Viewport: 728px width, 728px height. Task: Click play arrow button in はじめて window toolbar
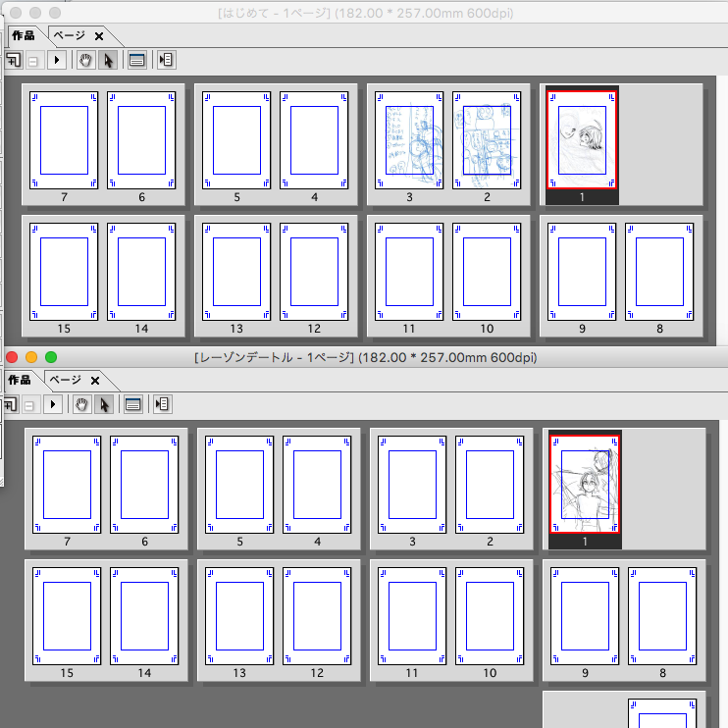57,61
